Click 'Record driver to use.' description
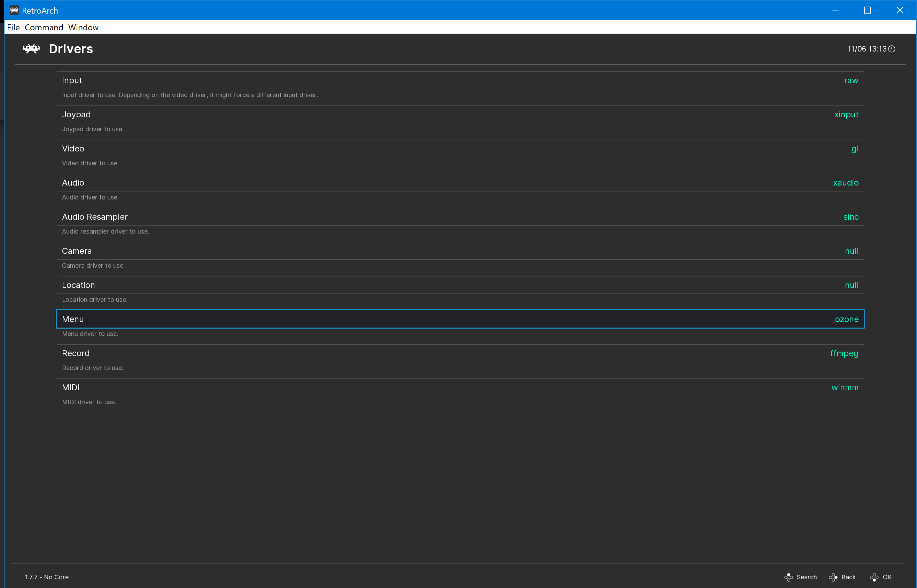The width and height of the screenshot is (917, 588). 93,368
